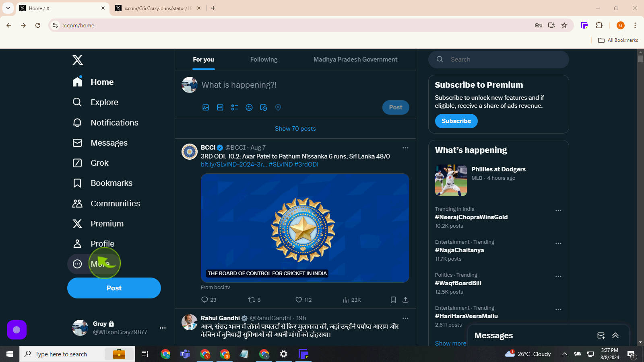644x362 pixels.
Task: Expand the Messages drawer
Action: tap(615, 335)
